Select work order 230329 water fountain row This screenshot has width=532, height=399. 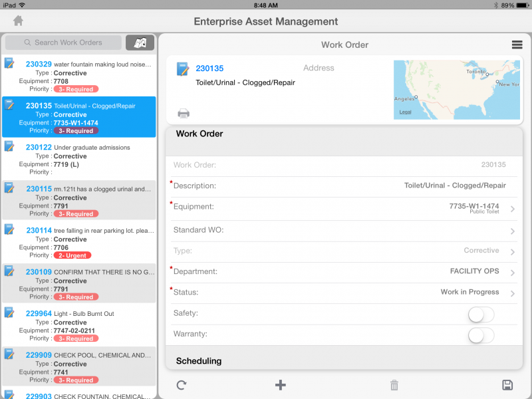(x=78, y=76)
